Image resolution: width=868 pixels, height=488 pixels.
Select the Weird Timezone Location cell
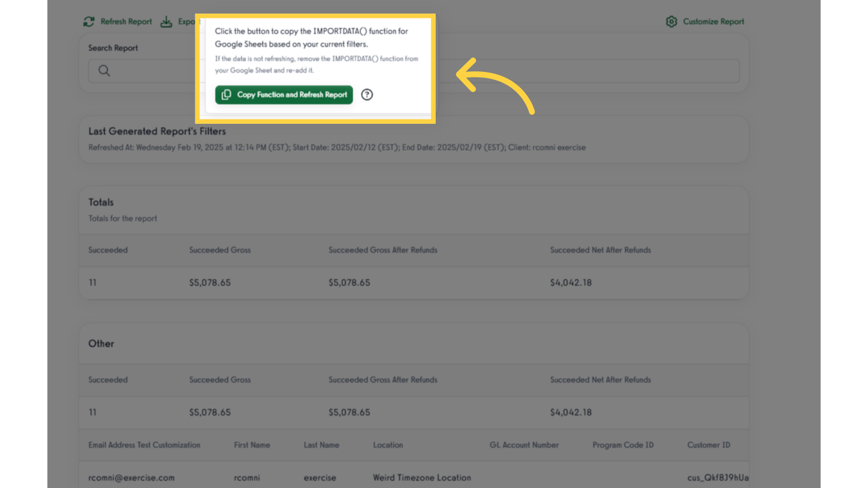(x=422, y=477)
